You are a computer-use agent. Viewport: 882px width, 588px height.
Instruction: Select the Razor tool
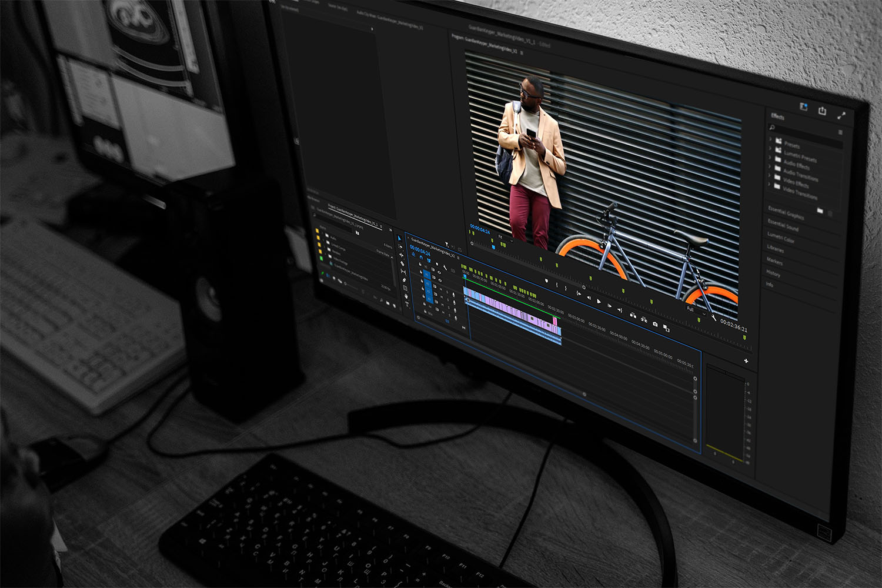(402, 263)
